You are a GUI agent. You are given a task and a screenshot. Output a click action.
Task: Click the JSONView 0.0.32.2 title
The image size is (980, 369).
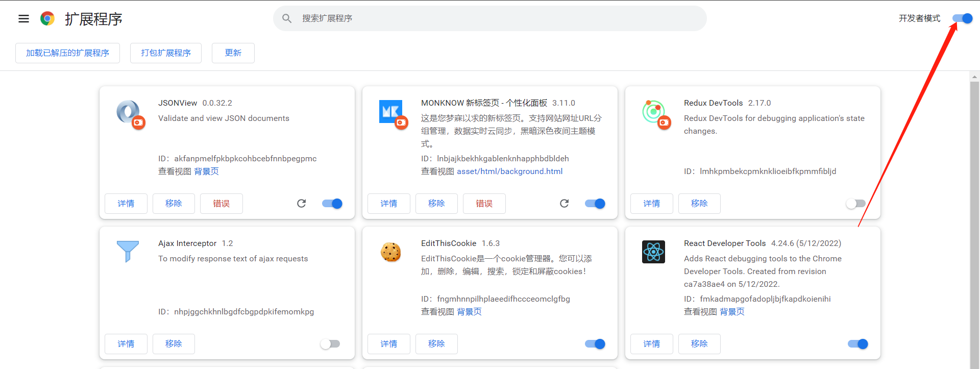point(195,103)
